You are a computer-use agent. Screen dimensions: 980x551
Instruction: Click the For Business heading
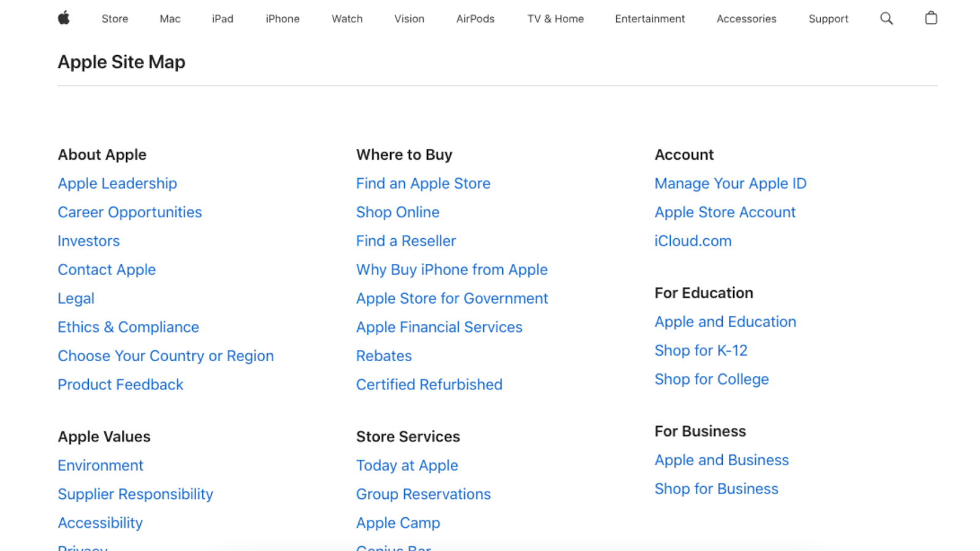click(700, 432)
